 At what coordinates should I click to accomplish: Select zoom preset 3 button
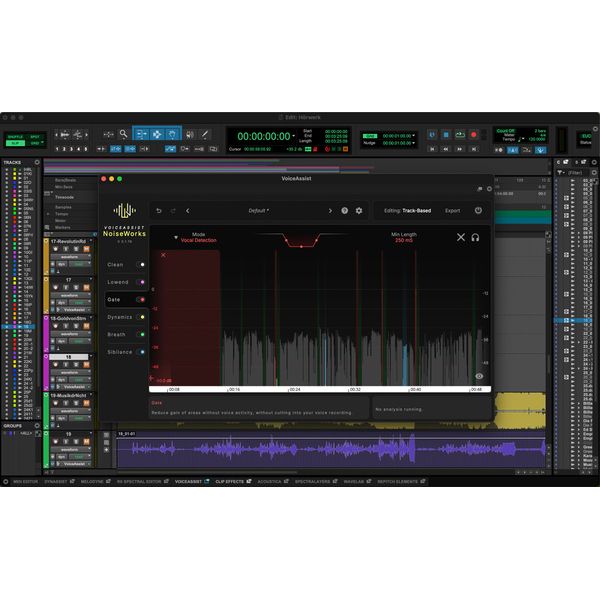tap(71, 149)
